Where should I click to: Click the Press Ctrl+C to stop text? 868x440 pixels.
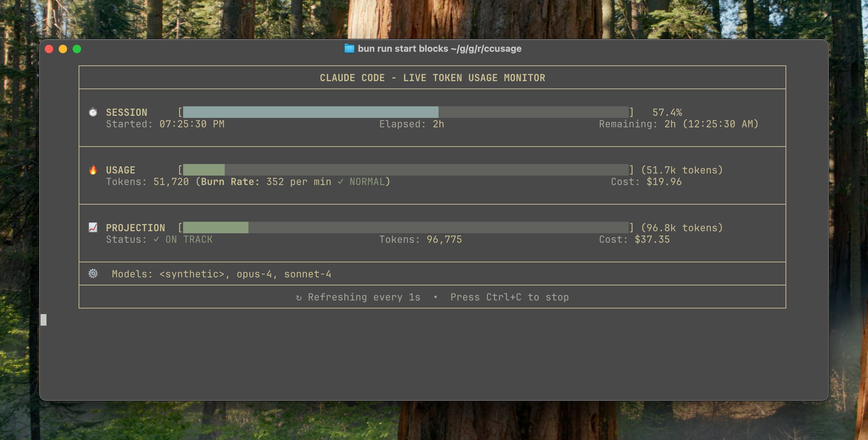(x=509, y=297)
